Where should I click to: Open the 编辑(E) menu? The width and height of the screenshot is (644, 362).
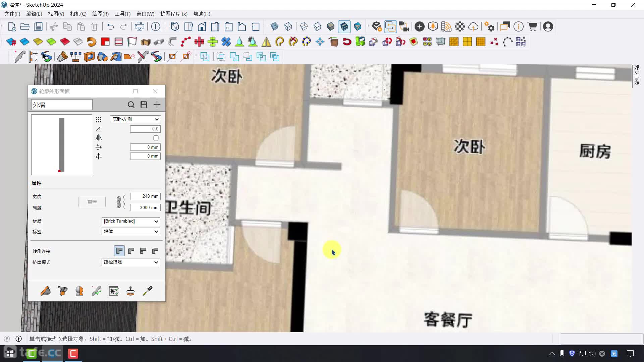coord(34,14)
